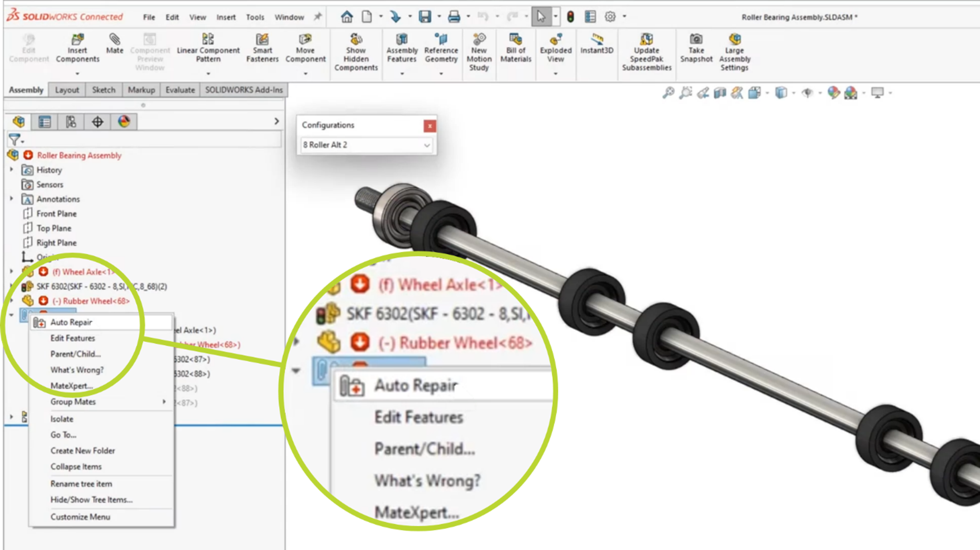This screenshot has height=550, width=980.
Task: Expand the Annotations tree node
Action: (x=12, y=199)
